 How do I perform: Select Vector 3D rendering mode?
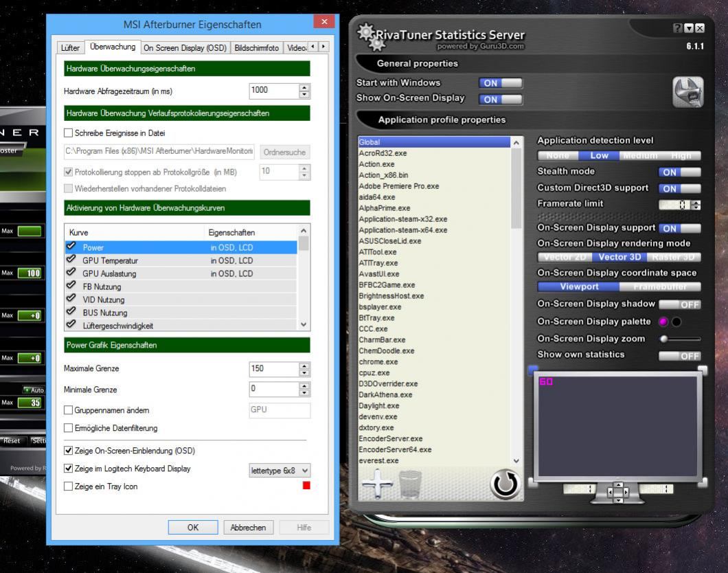(x=619, y=257)
